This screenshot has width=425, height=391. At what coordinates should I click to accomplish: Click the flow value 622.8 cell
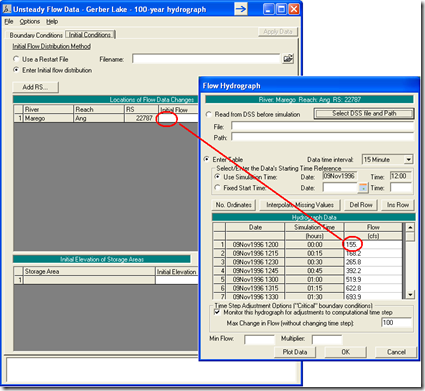(373, 288)
